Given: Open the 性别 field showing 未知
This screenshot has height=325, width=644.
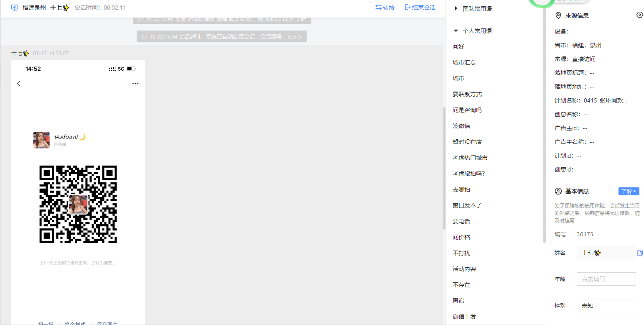Looking at the screenshot, I should 606,306.
